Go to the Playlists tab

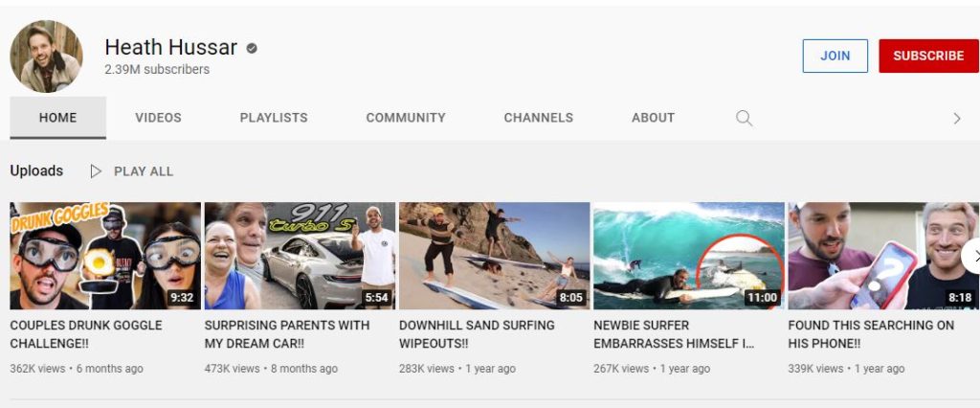(274, 118)
